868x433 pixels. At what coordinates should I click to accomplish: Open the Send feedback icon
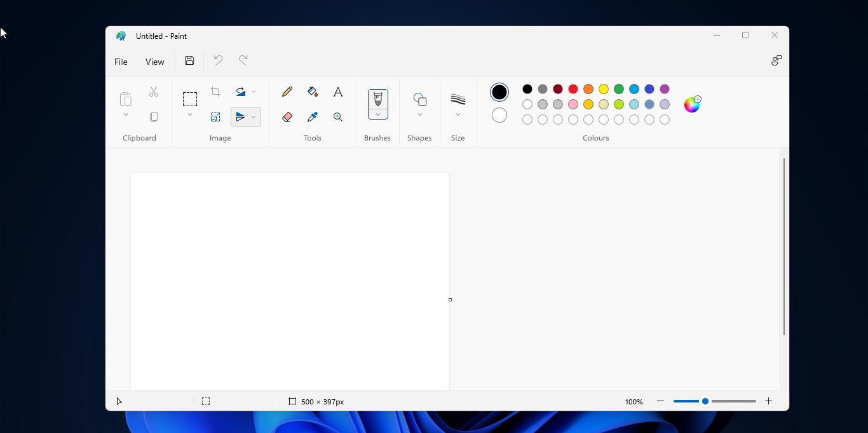(776, 60)
